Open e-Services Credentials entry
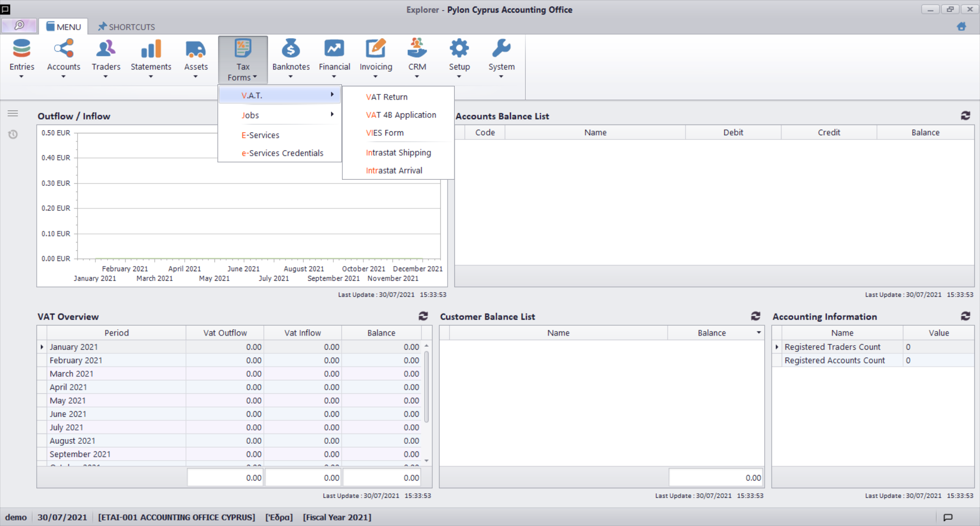The width and height of the screenshot is (980, 526). [282, 153]
